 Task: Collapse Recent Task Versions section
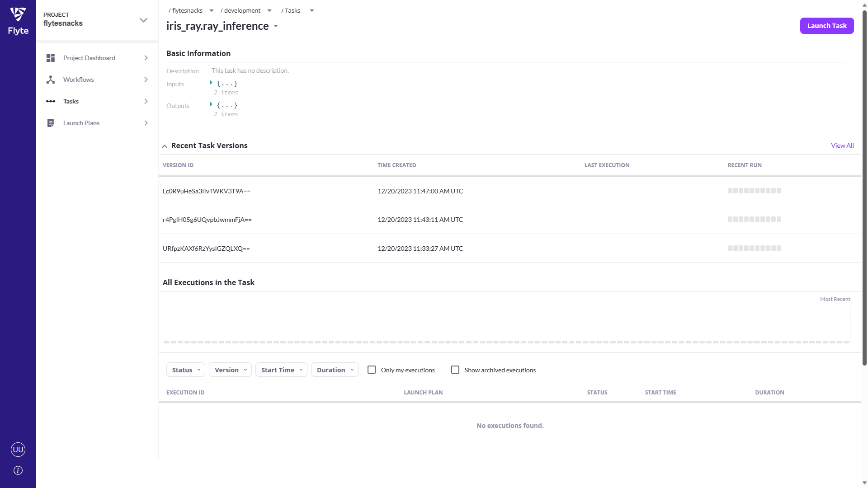pyautogui.click(x=165, y=146)
